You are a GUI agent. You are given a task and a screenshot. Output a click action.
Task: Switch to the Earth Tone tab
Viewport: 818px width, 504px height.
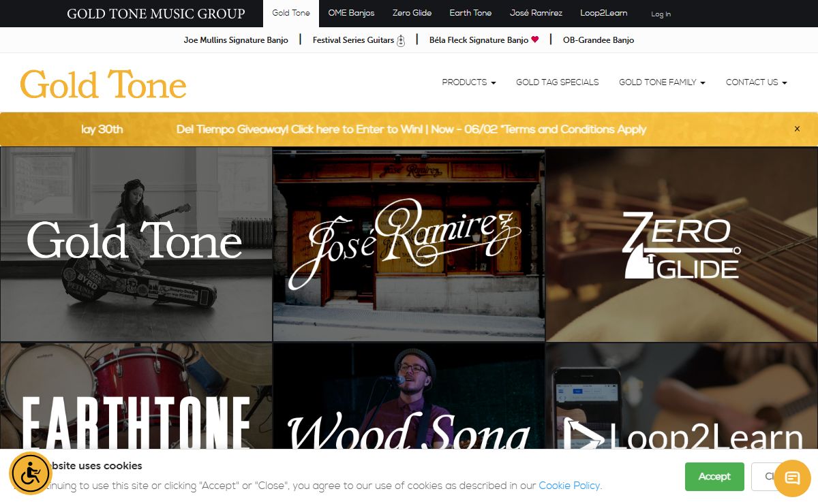coord(470,13)
